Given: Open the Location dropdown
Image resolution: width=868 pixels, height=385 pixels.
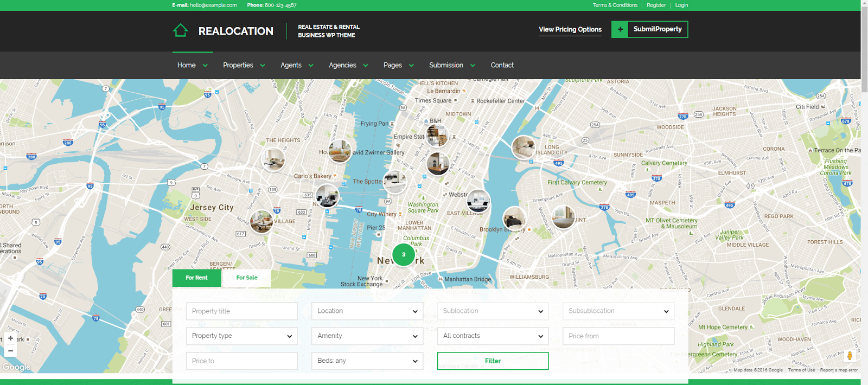Looking at the screenshot, I should point(367,311).
